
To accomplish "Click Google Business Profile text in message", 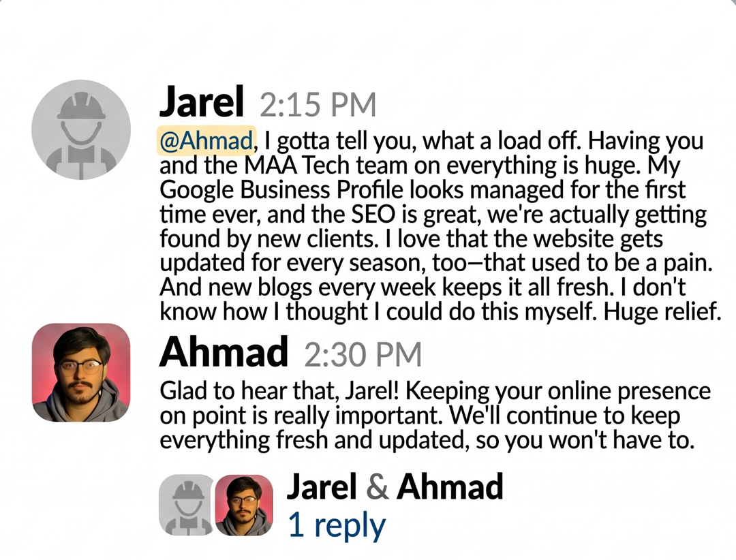I will pos(281,190).
